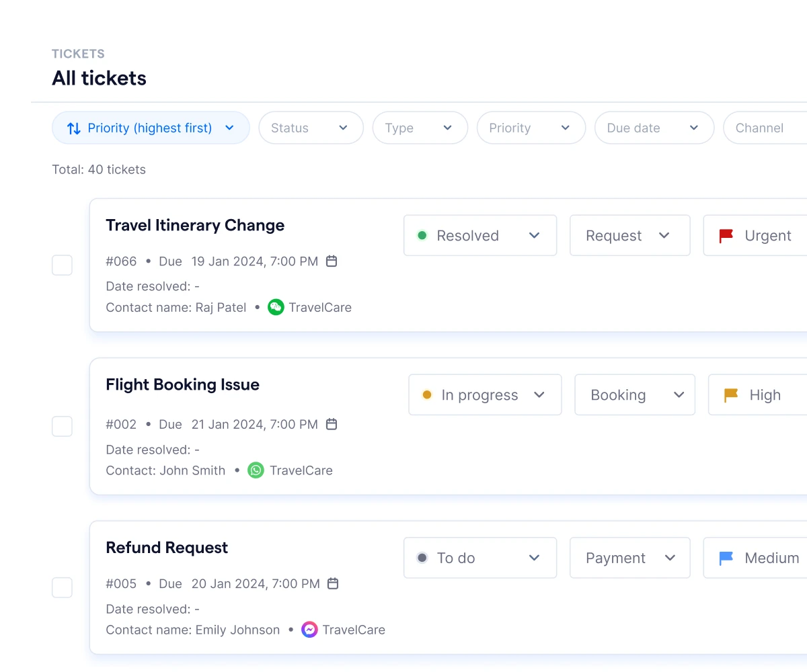The image size is (807, 672).
Task: Click the All tickets page heading
Action: point(99,78)
